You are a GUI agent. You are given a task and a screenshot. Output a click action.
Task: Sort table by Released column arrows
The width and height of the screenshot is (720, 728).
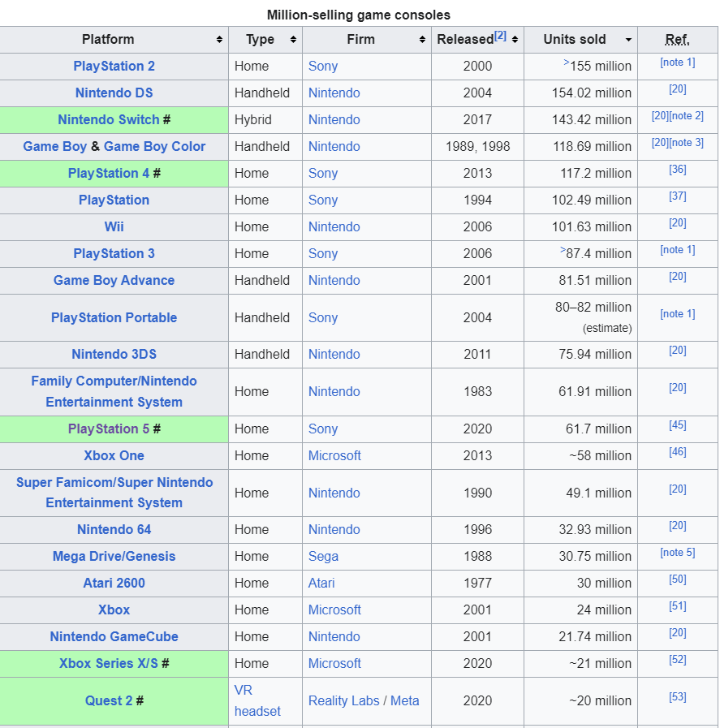pos(515,40)
